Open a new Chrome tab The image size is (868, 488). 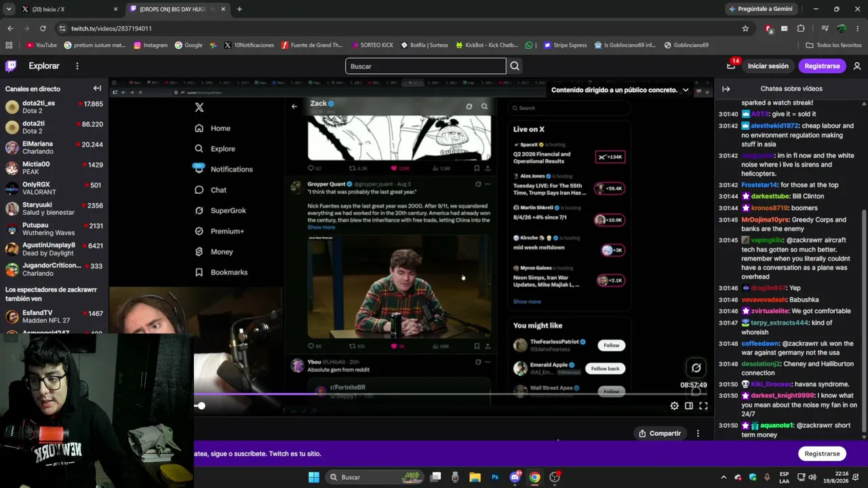[239, 9]
